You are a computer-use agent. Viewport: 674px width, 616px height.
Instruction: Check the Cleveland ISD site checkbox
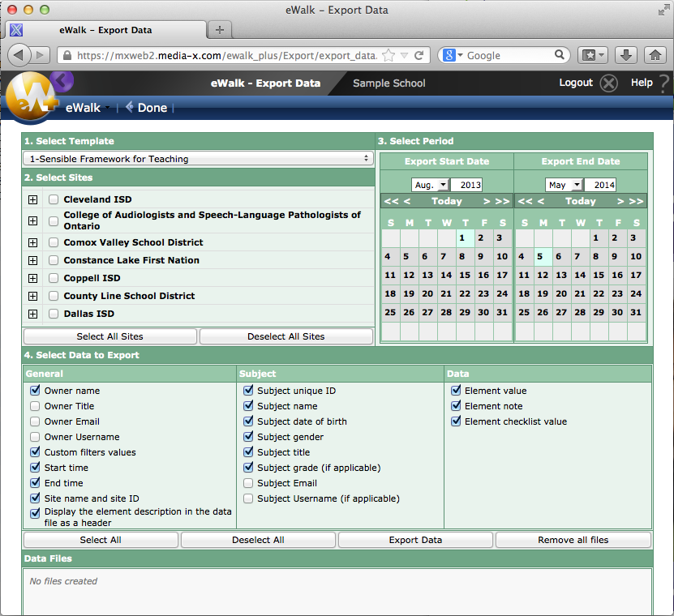pos(54,199)
